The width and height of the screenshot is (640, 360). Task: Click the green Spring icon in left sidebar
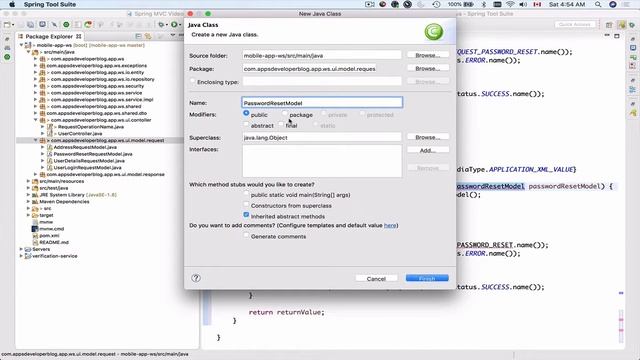(x=7, y=57)
